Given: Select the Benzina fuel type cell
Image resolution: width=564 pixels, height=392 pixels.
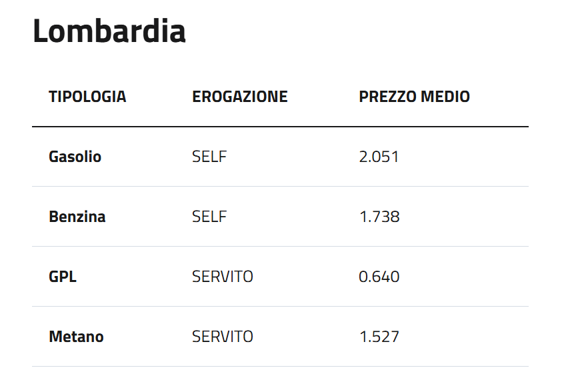Looking at the screenshot, I should tap(77, 217).
